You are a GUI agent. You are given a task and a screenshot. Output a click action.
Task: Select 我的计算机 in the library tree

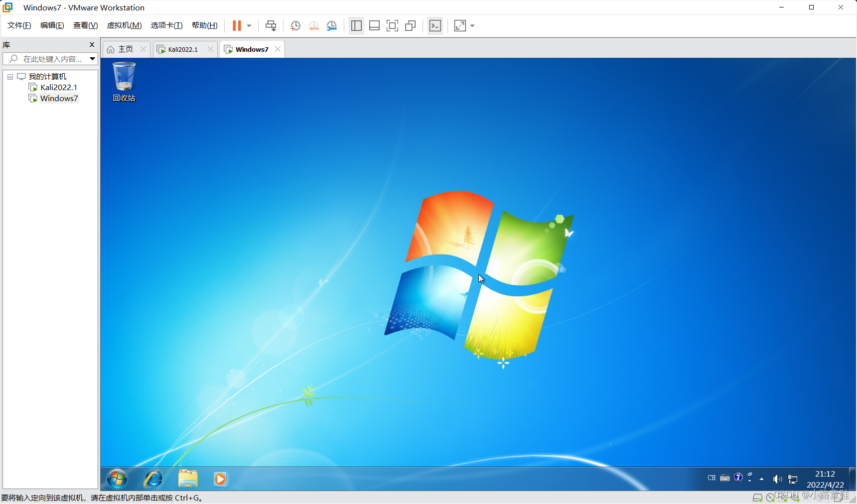pyautogui.click(x=47, y=76)
